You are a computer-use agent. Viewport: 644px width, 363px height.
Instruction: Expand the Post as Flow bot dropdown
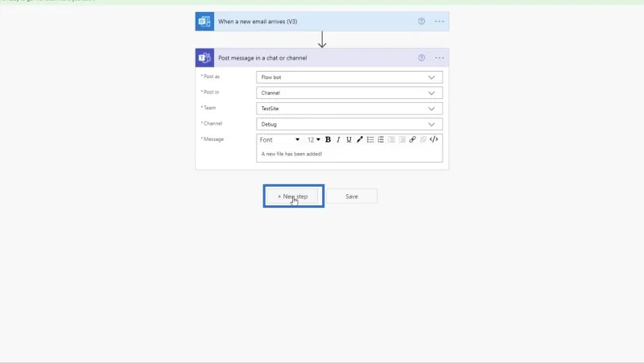[349, 77]
